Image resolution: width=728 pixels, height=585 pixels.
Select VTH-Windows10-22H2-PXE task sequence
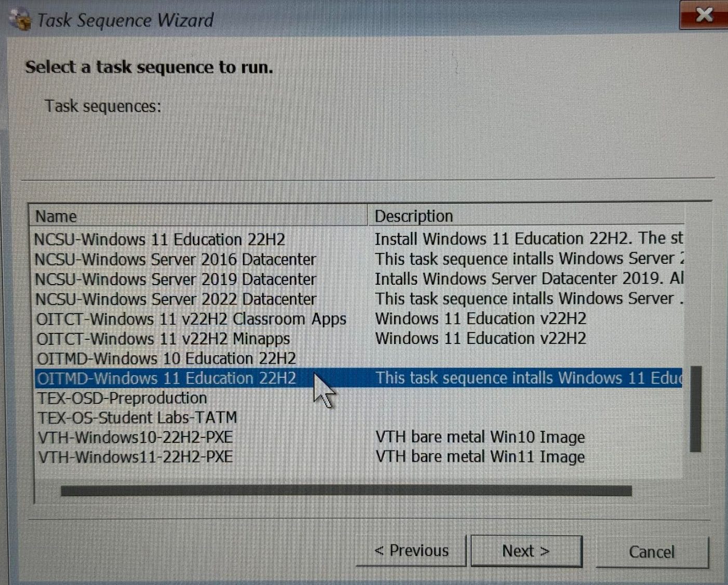pyautogui.click(x=135, y=437)
